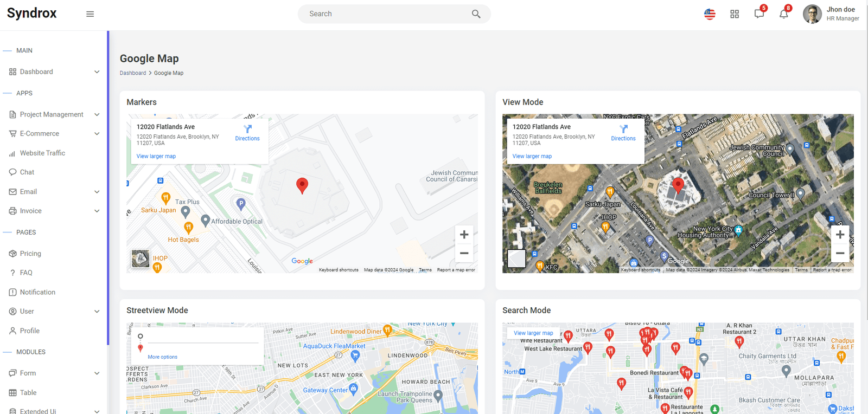Viewport: 868px width, 414px height.
Task: Click View larger map in Markers card
Action: (156, 157)
